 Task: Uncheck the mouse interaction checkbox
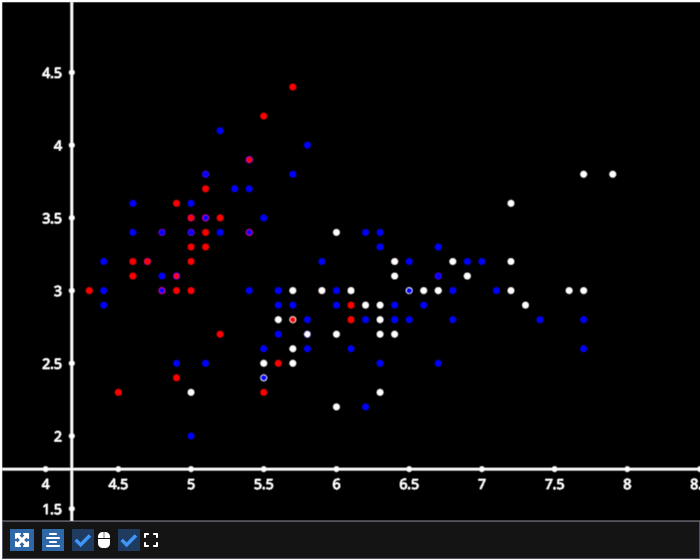tap(83, 540)
